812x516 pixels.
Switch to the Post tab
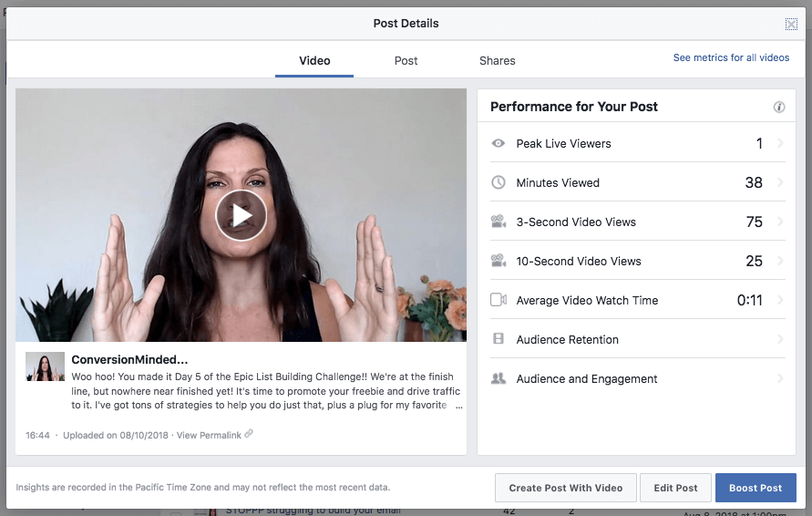pos(406,60)
